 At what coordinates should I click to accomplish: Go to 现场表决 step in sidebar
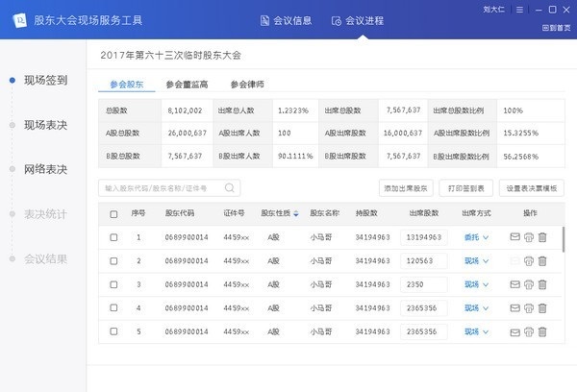45,125
